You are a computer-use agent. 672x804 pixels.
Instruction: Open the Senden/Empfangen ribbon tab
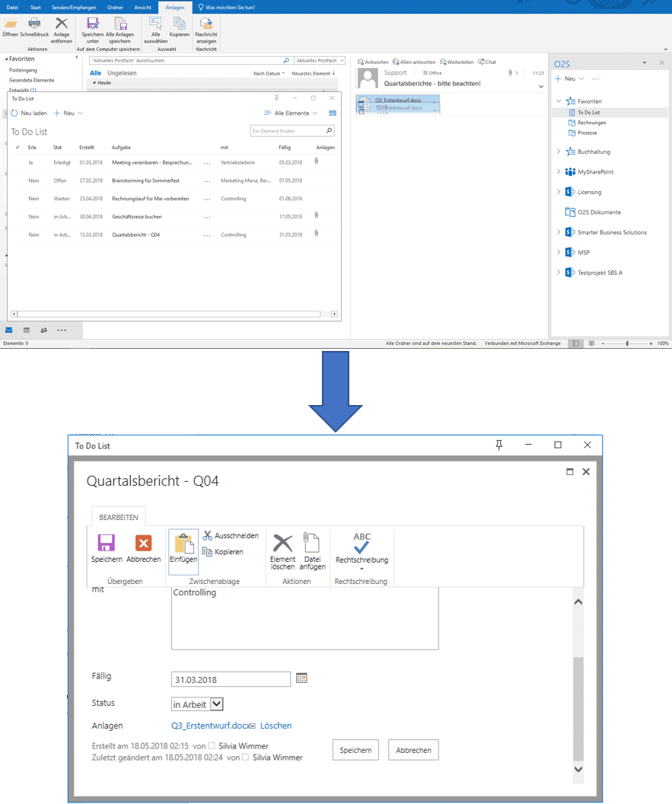(76, 8)
